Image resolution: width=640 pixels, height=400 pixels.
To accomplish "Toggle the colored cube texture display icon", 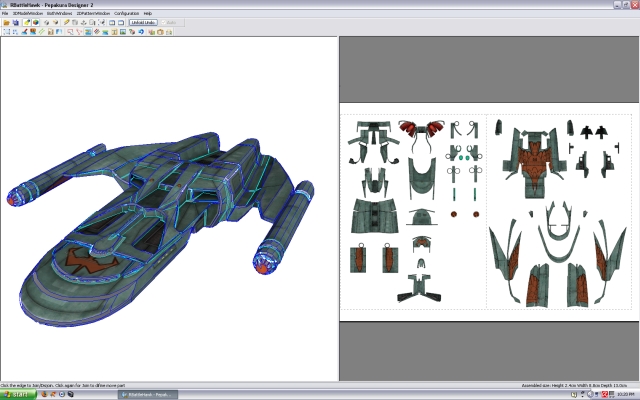I will (x=36, y=22).
